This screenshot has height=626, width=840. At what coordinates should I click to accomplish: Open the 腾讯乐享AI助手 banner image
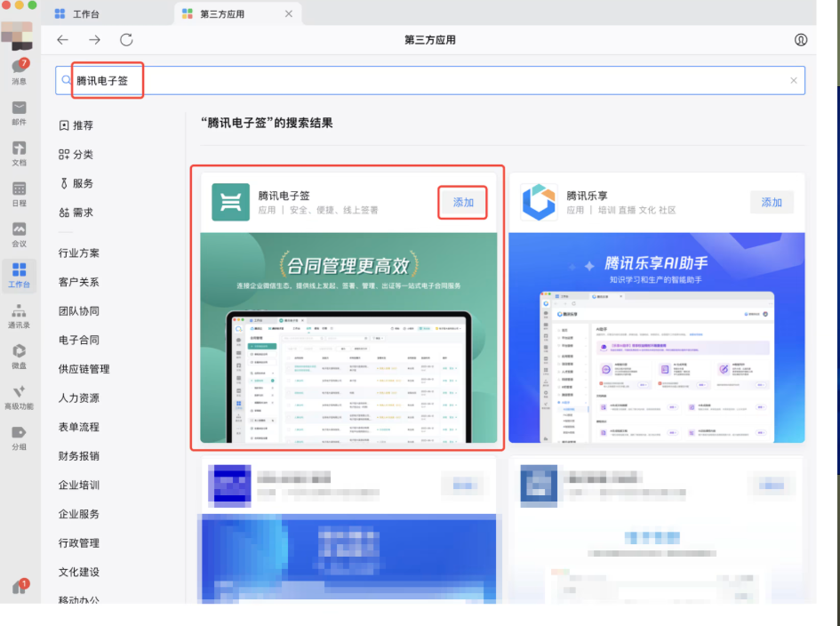click(x=657, y=338)
